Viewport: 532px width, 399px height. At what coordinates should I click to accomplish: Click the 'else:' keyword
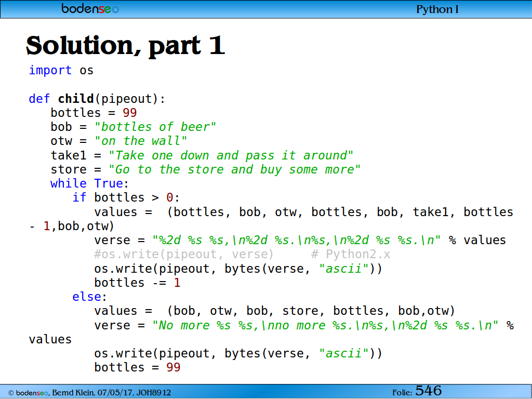coord(89,297)
